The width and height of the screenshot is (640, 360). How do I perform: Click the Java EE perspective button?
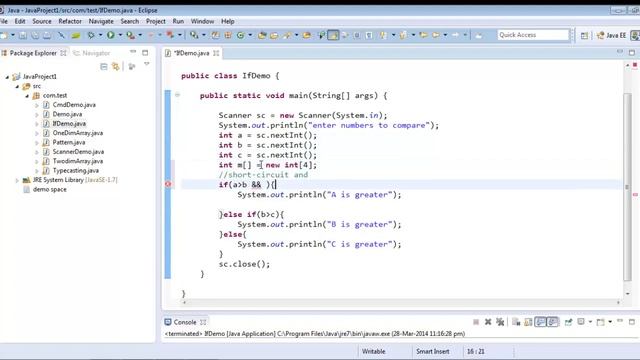(x=611, y=36)
